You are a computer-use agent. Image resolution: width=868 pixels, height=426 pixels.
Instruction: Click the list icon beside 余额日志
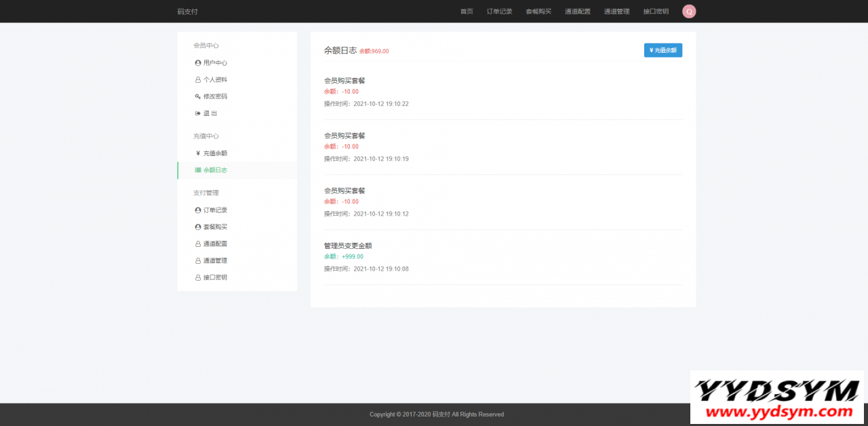(198, 170)
